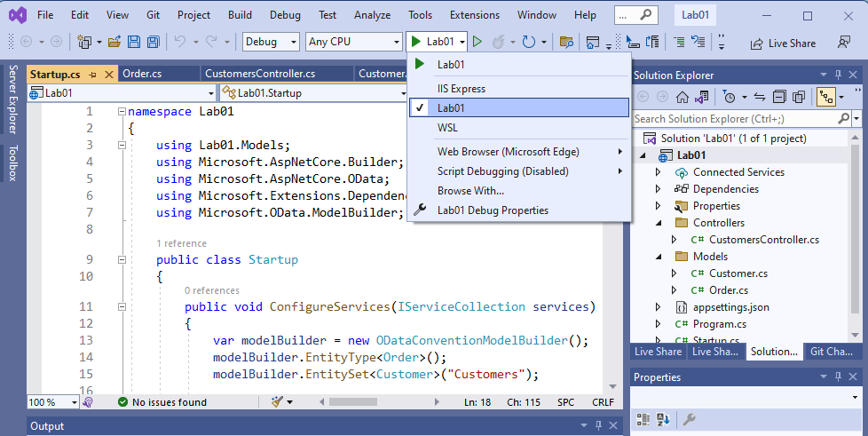Open the Build menu
The height and width of the screenshot is (436, 868).
click(240, 15)
